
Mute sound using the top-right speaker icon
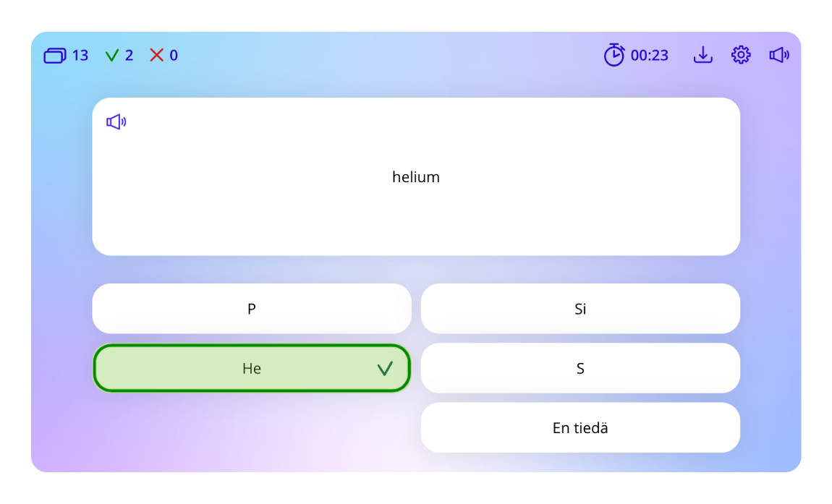point(779,55)
